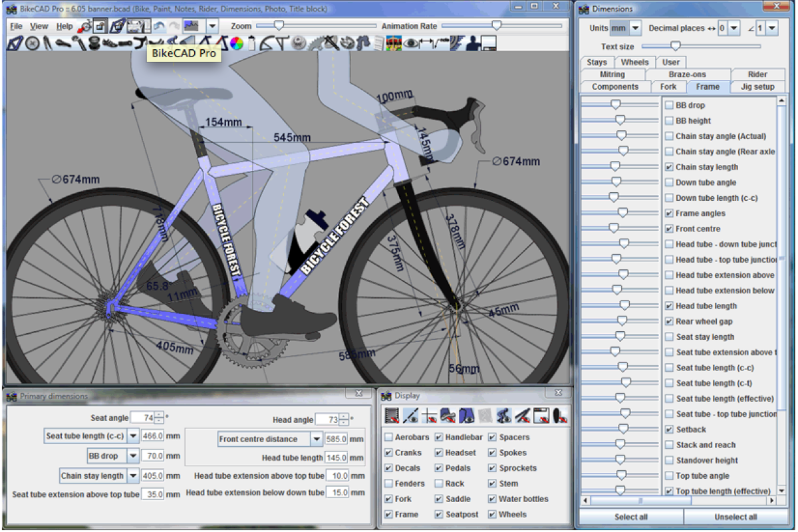Click the Text size slider handle

(x=675, y=47)
